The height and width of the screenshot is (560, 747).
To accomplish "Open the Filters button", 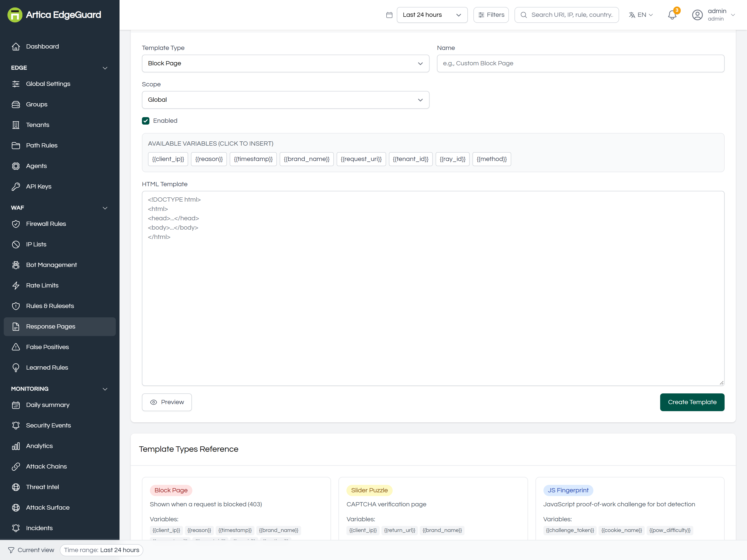I will (491, 15).
